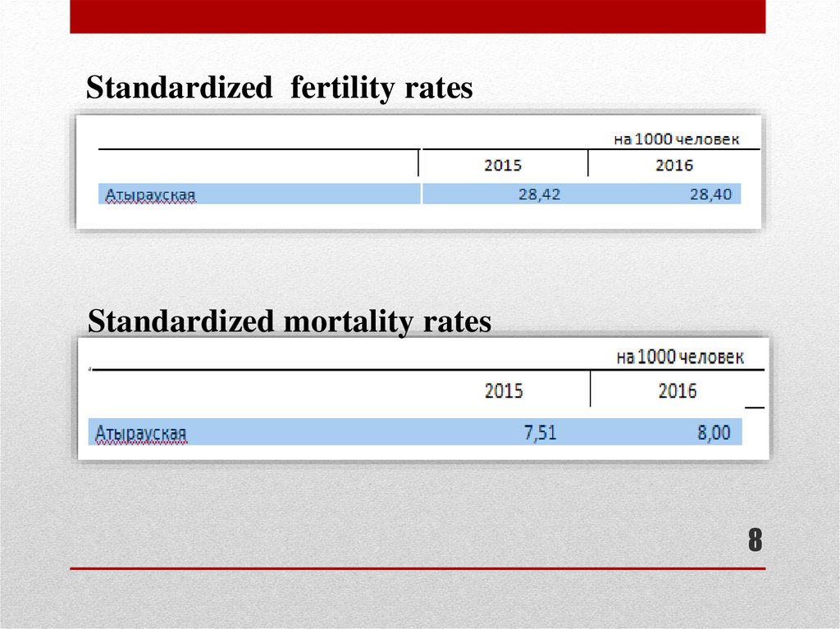Screen dimensions: 840x629
Task: Click 'на 1000 человек' above mortality table
Action: click(680, 358)
